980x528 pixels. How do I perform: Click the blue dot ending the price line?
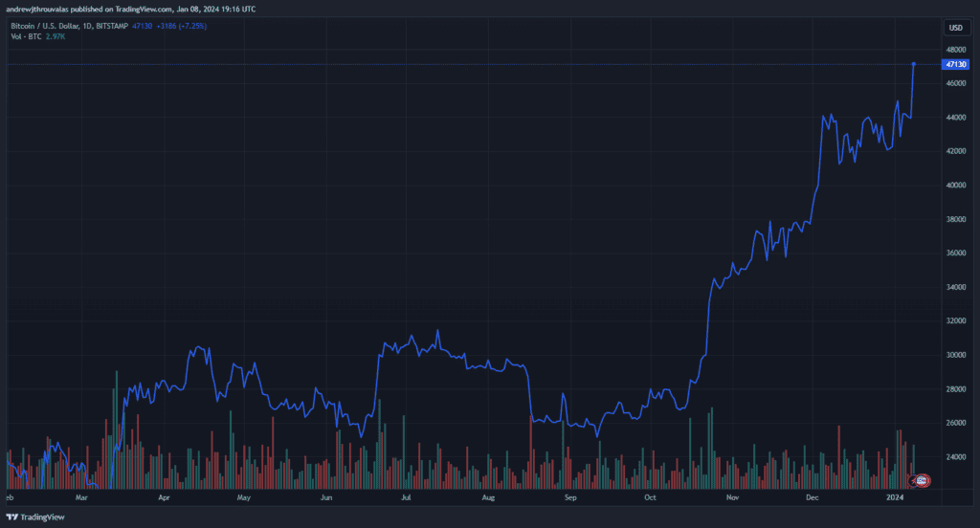tap(914, 64)
